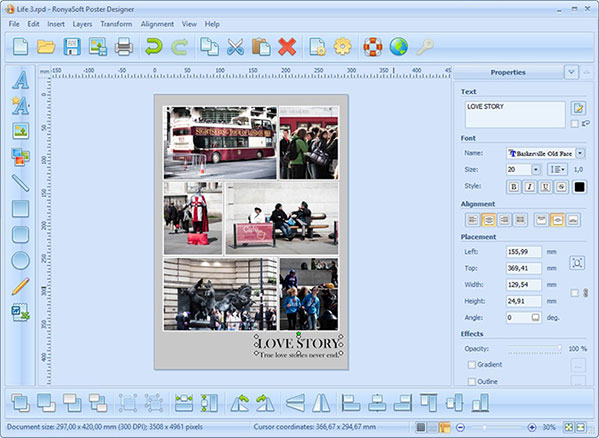Select the red bus photo on poster
This screenshot has width=599, height=438.
pyautogui.click(x=220, y=142)
